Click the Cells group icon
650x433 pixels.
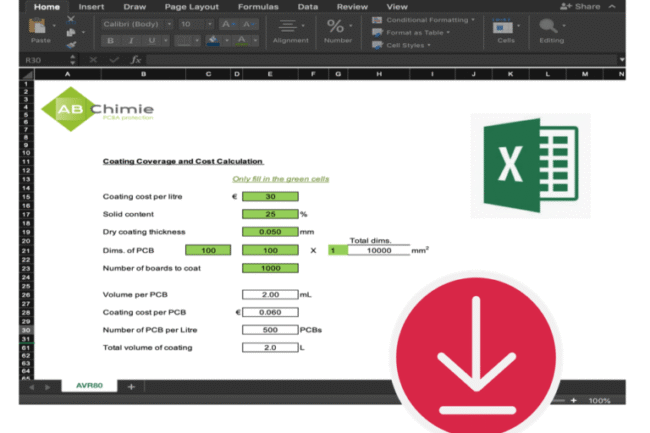click(x=505, y=30)
